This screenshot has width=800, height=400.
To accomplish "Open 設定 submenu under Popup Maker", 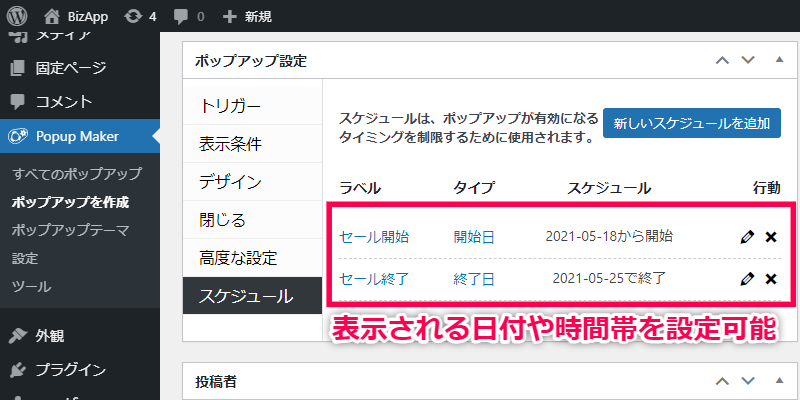I will pos(25,258).
